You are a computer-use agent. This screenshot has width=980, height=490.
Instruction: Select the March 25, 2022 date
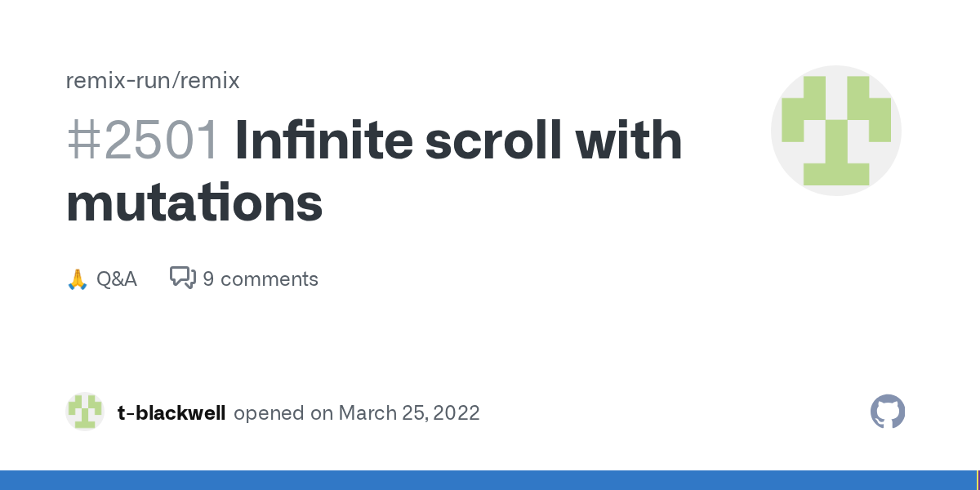click(409, 412)
